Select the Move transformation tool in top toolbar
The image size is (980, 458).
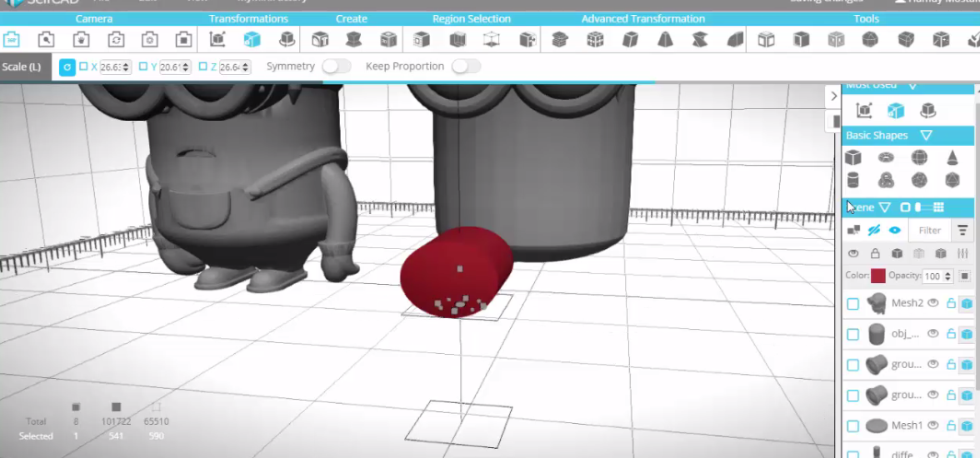click(217, 40)
